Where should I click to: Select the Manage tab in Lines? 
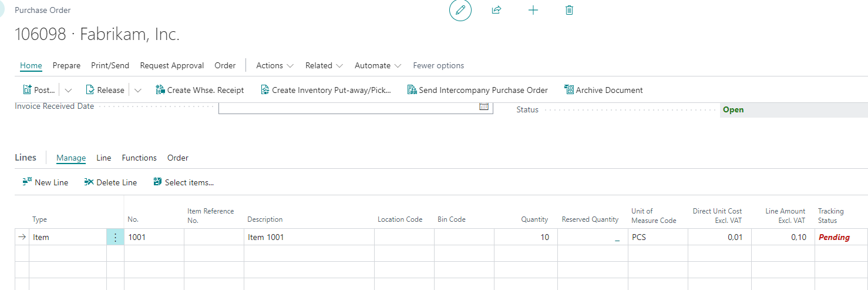[71, 158]
